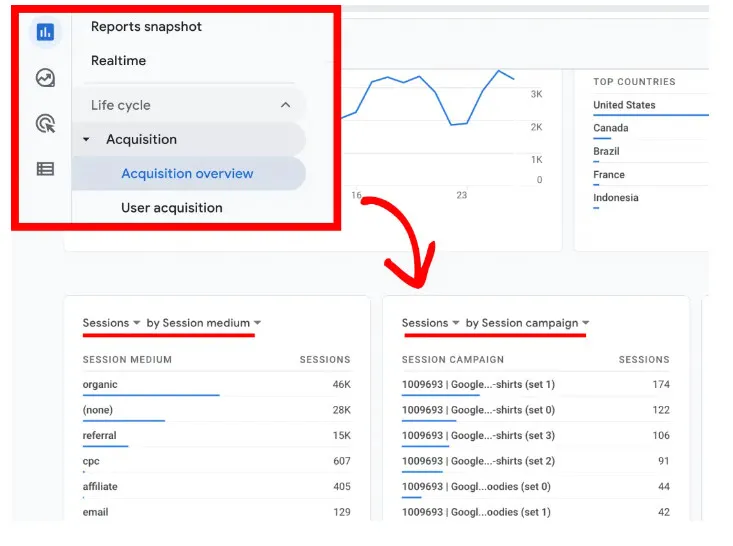Screen dimensions: 733x546
Task: Open the Configure table icon
Action: coord(45,169)
